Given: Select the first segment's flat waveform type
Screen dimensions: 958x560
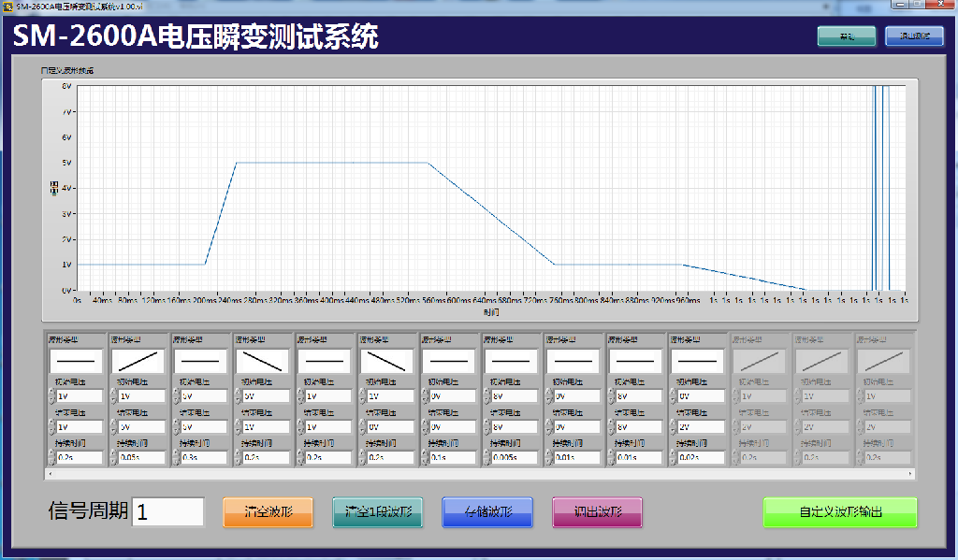Looking at the screenshot, I should pyautogui.click(x=76, y=361).
